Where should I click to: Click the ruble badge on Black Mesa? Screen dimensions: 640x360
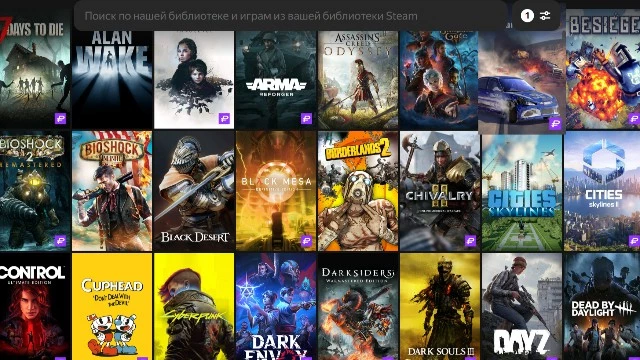(x=307, y=241)
